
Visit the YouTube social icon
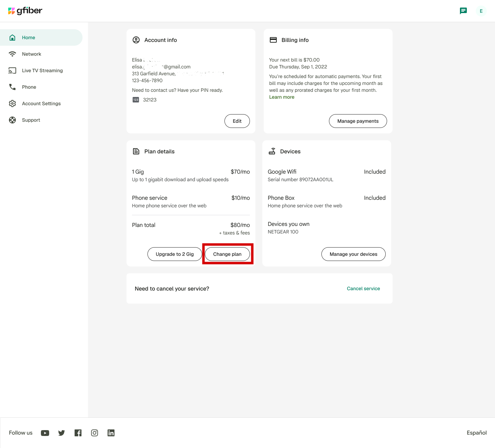click(45, 433)
